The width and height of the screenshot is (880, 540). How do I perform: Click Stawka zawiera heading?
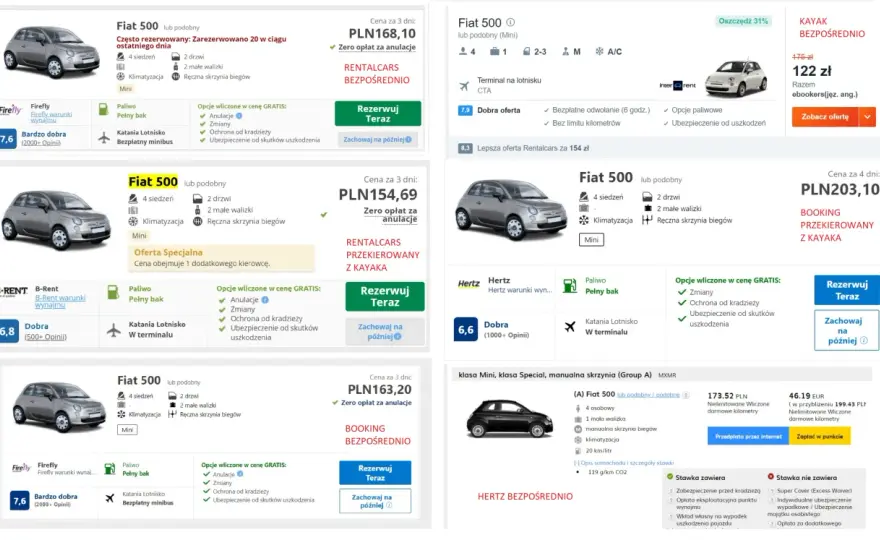point(700,477)
